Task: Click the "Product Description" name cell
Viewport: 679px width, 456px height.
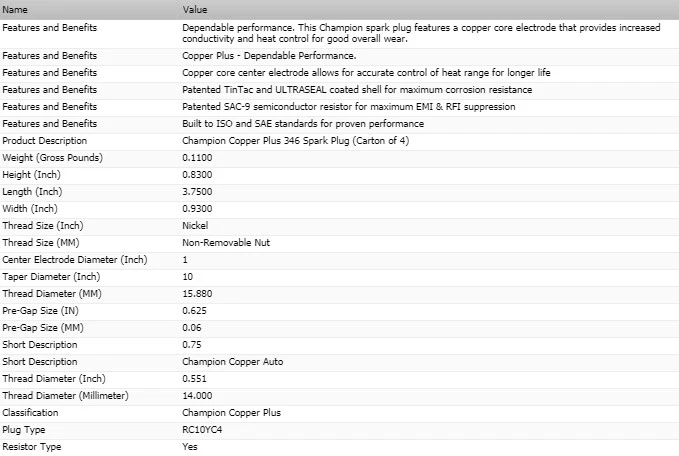Action: pos(45,141)
